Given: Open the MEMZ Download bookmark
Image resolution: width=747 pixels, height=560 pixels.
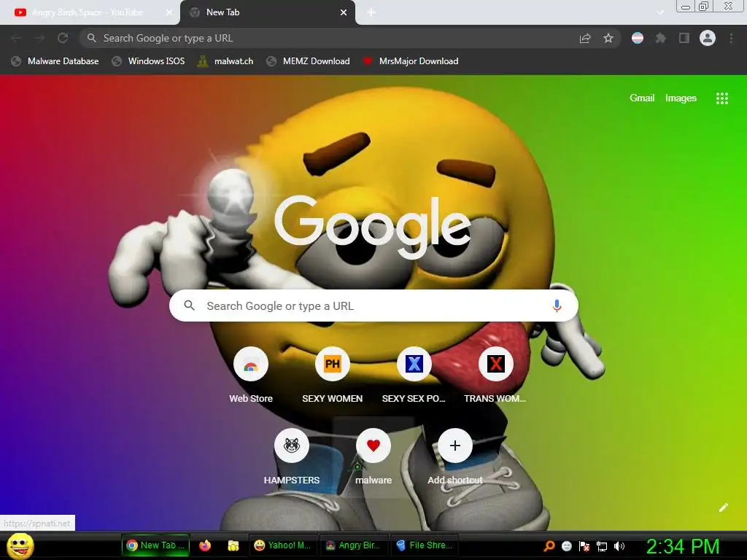Looking at the screenshot, I should (x=309, y=61).
